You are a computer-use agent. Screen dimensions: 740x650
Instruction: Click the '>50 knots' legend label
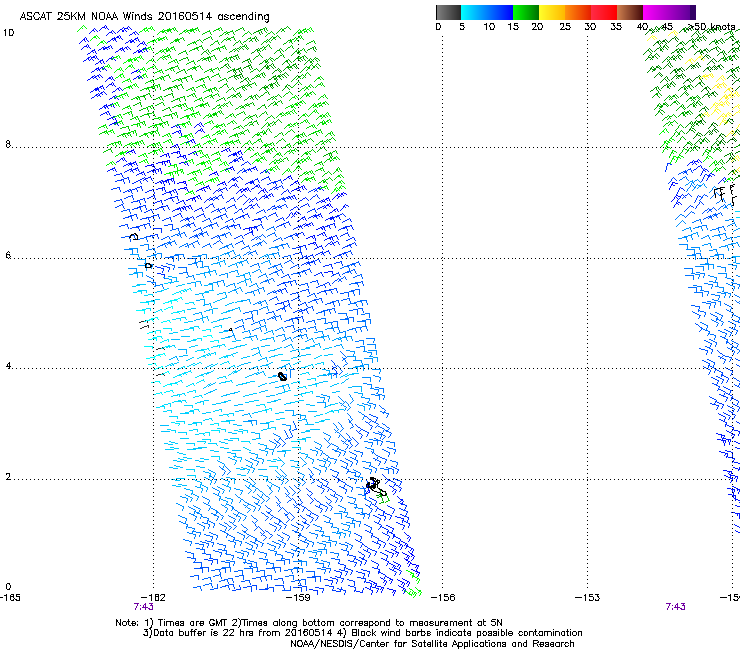[x=711, y=27]
